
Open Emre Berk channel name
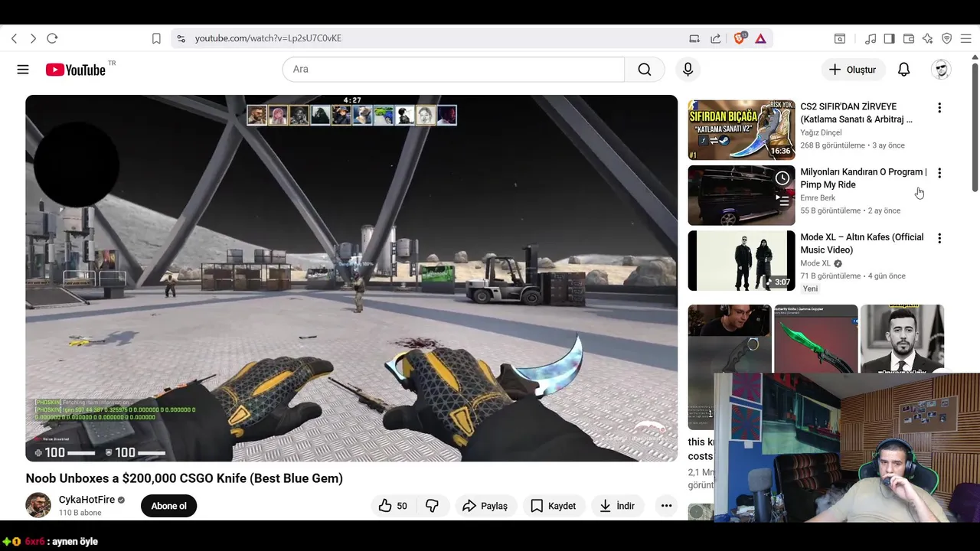click(818, 197)
